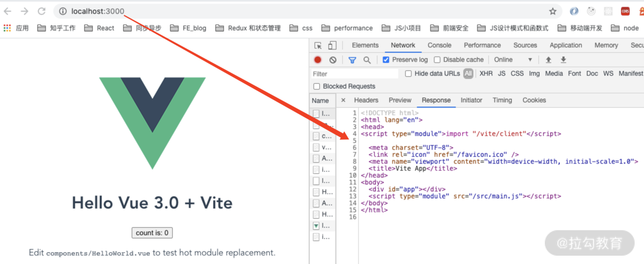The image size is (644, 264).
Task: Select the All filter pill
Action: (x=468, y=74)
